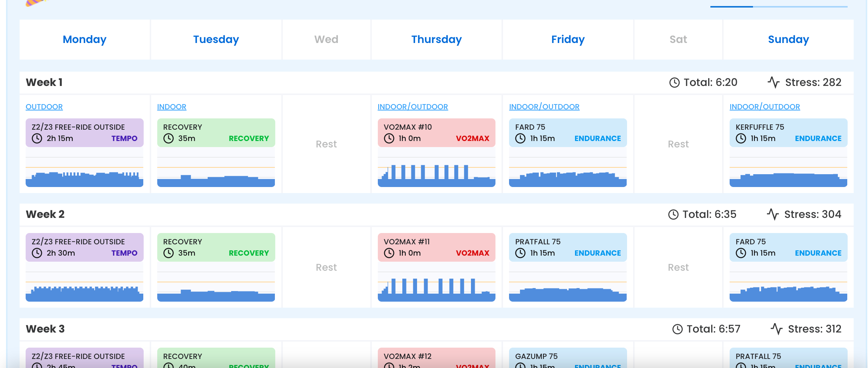Click clock icon on VO2MAX #11 card

coord(389,253)
